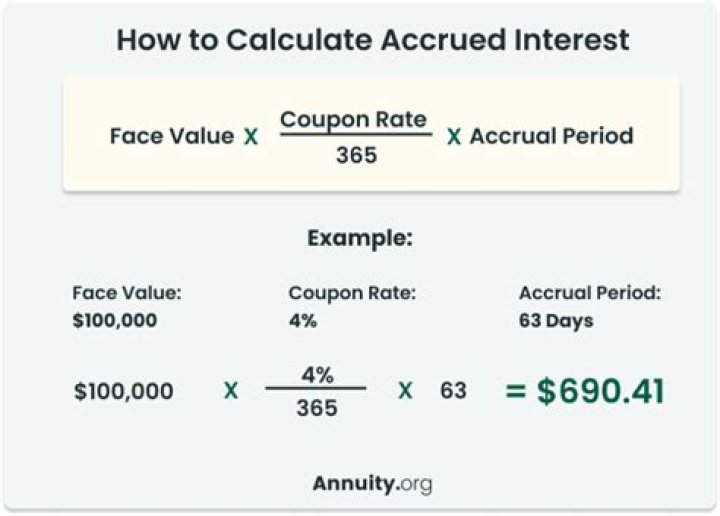The height and width of the screenshot is (516, 720).
Task: Click the "Coupon Rate:" example label
Action: click(x=352, y=294)
